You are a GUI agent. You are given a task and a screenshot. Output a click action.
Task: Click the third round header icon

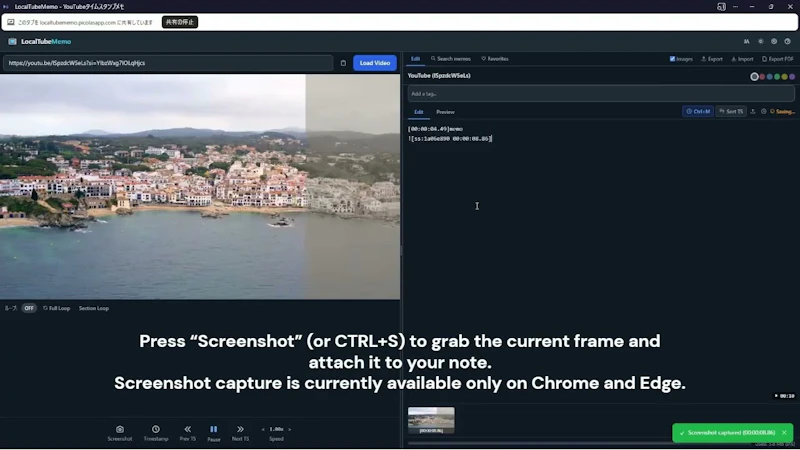(774, 41)
